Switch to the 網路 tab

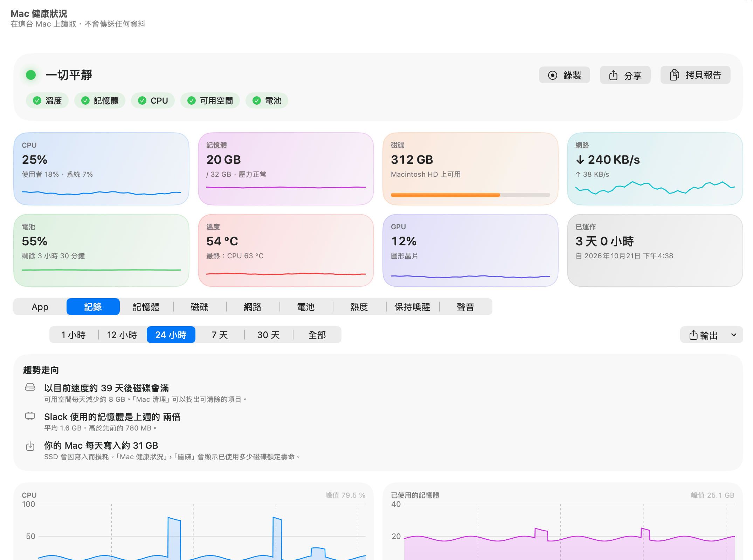point(253,307)
